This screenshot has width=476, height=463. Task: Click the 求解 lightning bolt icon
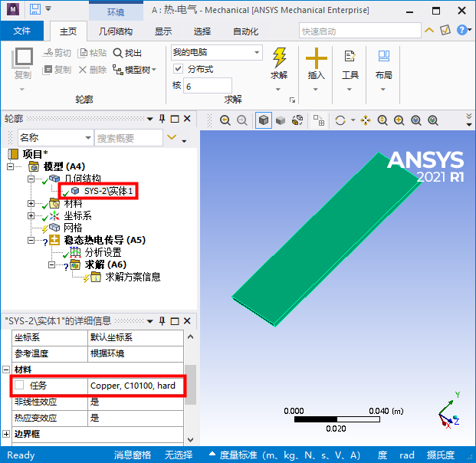[x=279, y=57]
